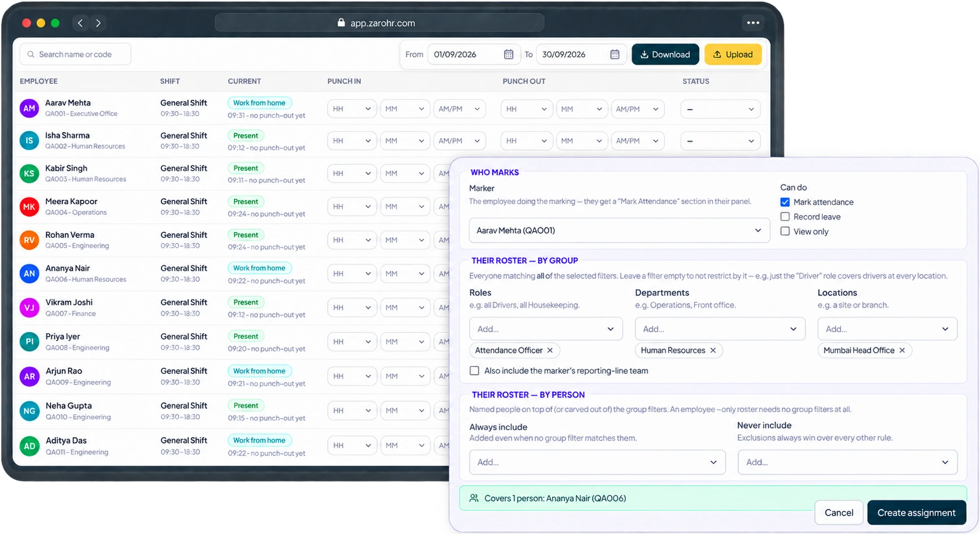Click the Create assignment button
This screenshot has height=534, width=980.
pyautogui.click(x=916, y=513)
